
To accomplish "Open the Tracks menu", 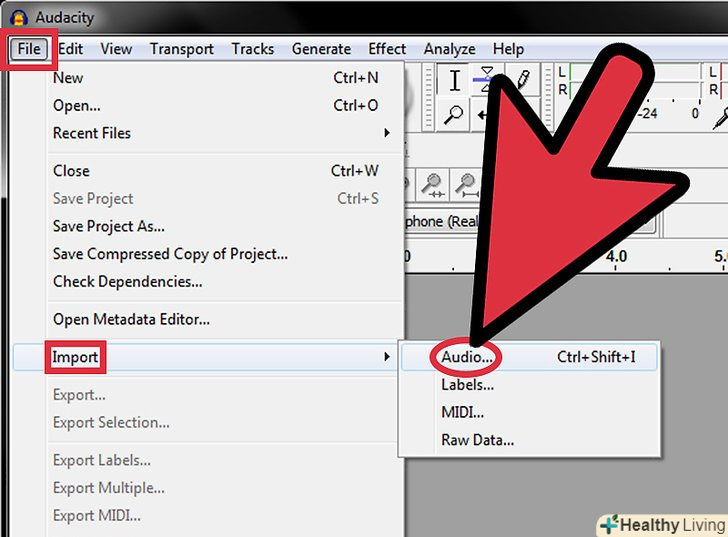I will pos(253,49).
